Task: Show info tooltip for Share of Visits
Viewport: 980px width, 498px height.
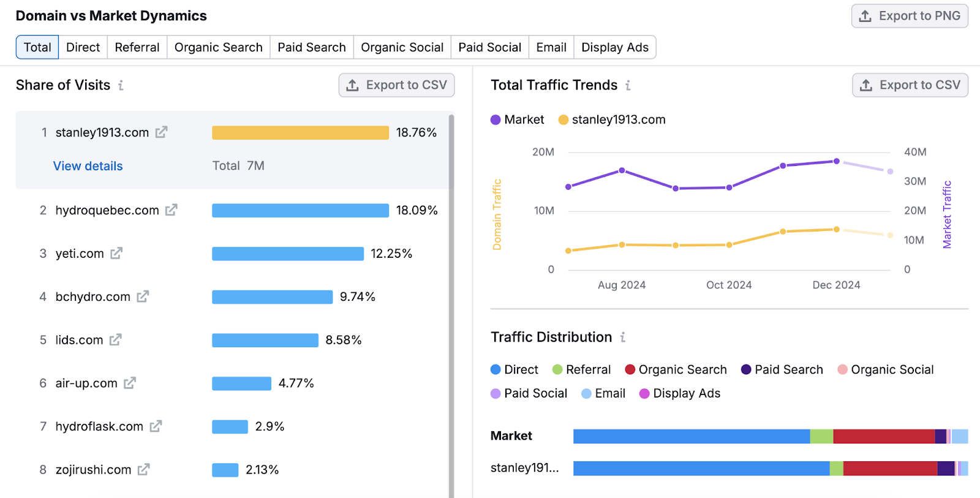Action: [121, 85]
